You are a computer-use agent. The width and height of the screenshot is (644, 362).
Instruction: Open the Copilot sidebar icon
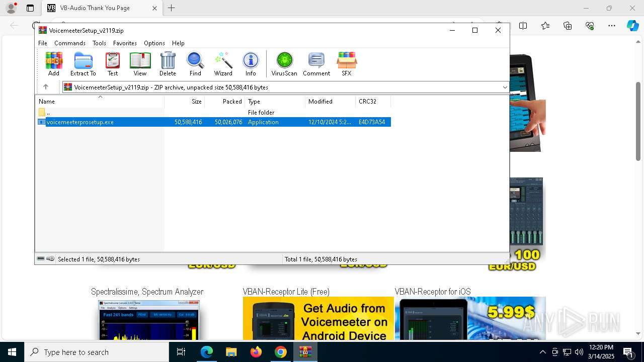[632, 26]
